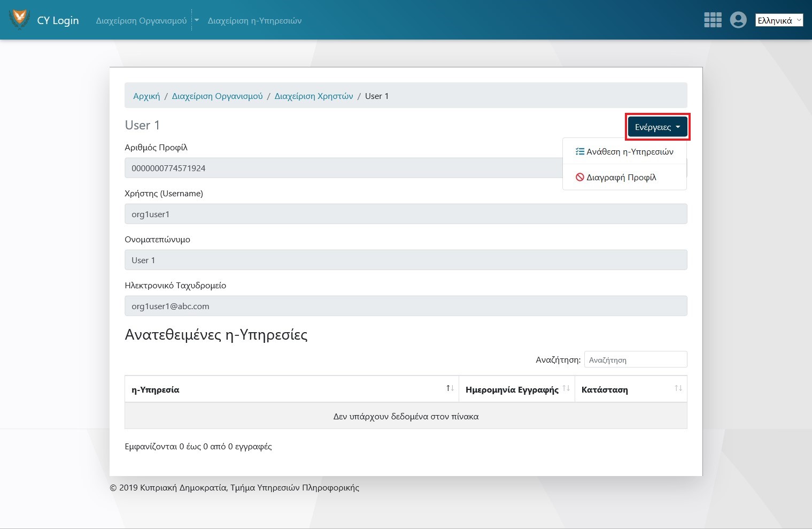The width and height of the screenshot is (812, 529).
Task: Click the red ban icon beside Διαγραφή Προφίλ
Action: coord(579,177)
